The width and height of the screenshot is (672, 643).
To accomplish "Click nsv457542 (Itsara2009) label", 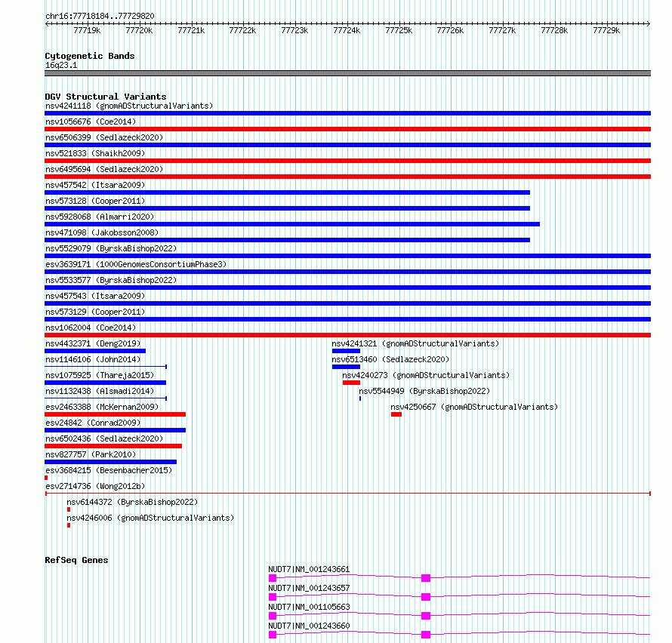I will (x=95, y=185).
